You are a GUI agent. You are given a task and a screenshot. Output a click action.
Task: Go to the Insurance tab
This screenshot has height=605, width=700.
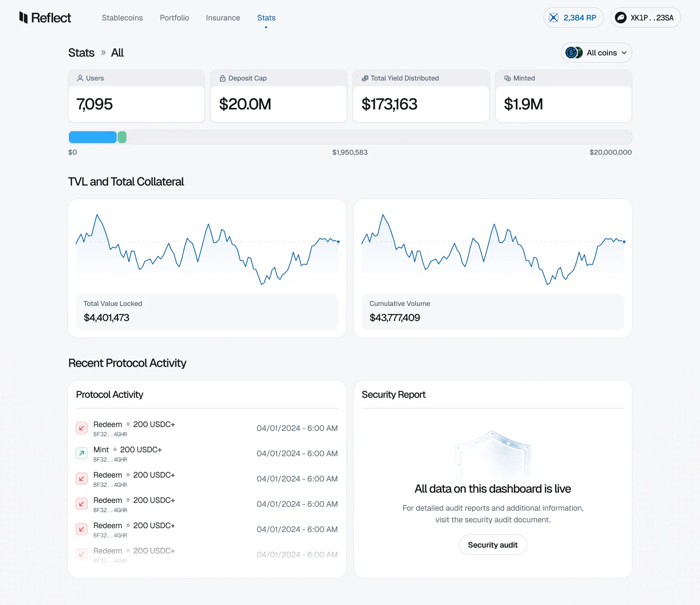[x=223, y=18]
